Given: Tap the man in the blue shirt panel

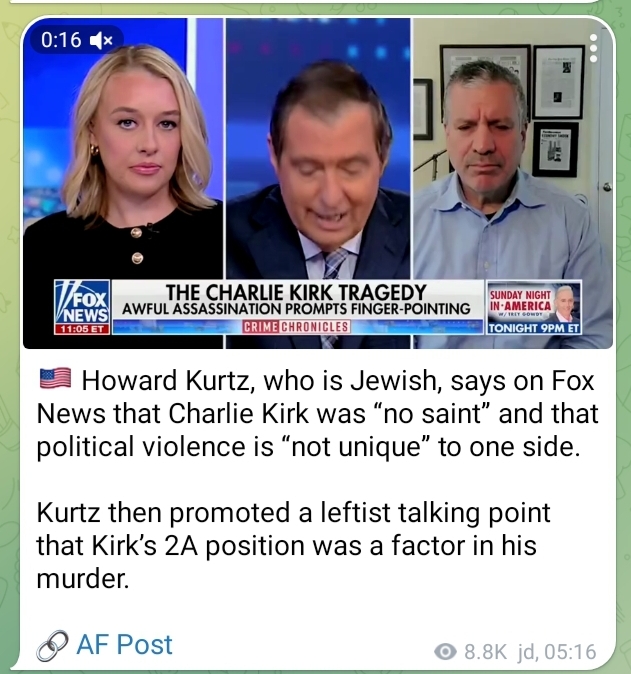Looking at the screenshot, I should coord(513,183).
